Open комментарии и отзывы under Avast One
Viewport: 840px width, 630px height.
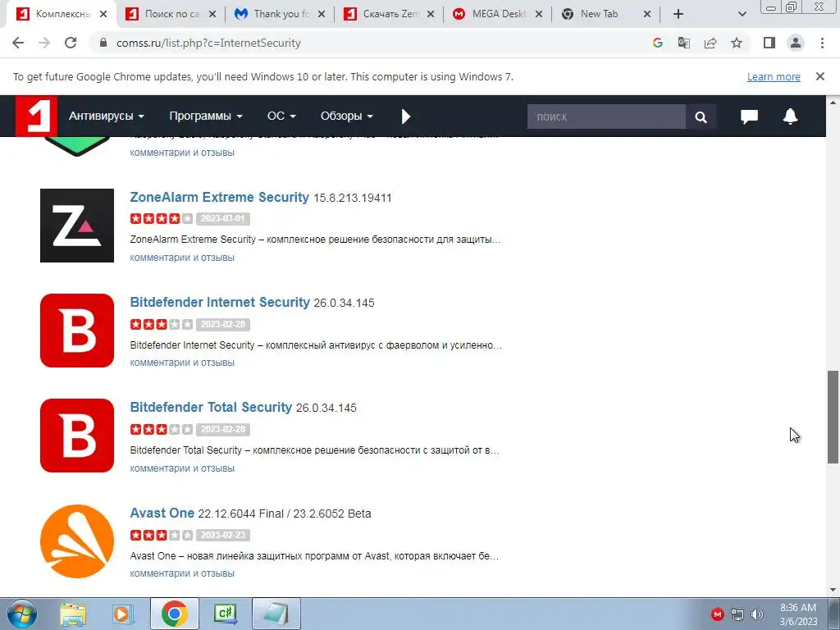coord(182,573)
